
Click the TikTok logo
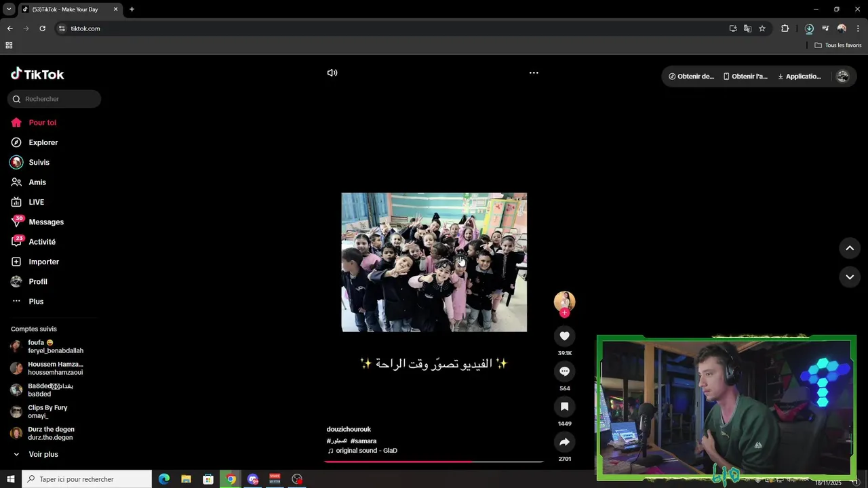click(37, 74)
